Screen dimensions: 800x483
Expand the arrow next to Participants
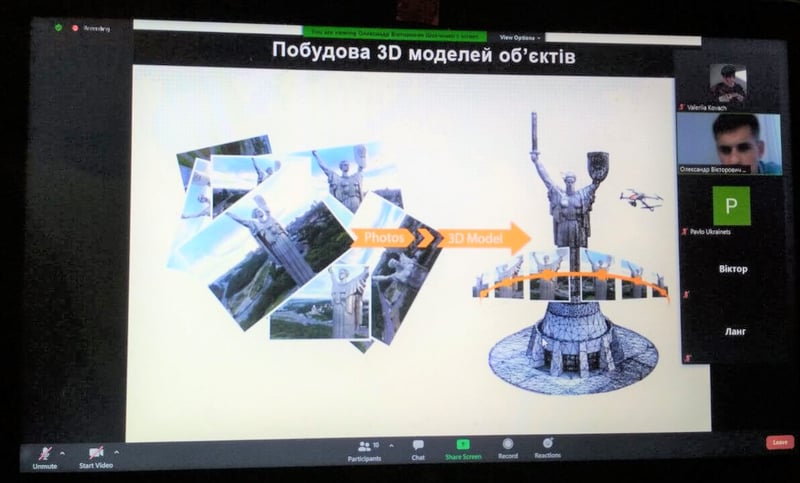[391, 445]
